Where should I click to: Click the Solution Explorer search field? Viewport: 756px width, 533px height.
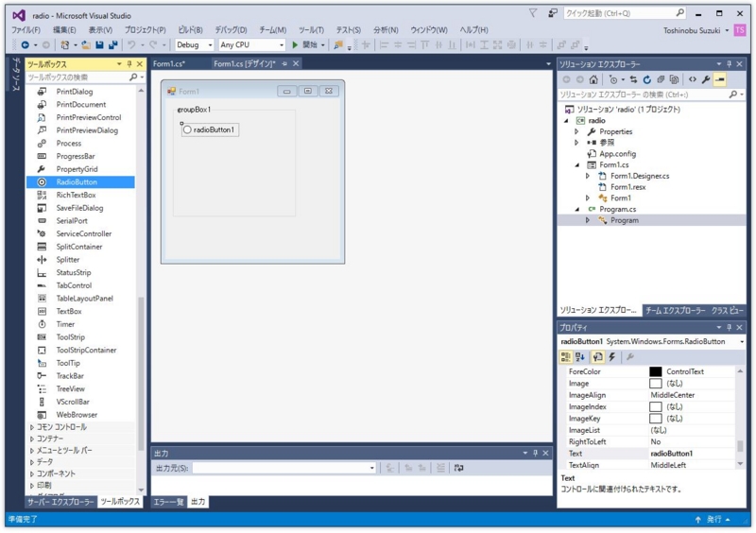click(651, 95)
